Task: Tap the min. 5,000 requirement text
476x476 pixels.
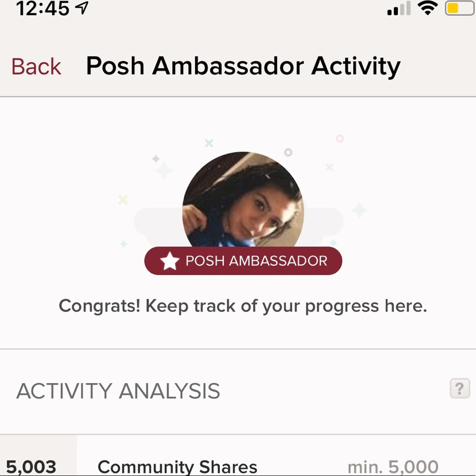Action: coord(393,467)
